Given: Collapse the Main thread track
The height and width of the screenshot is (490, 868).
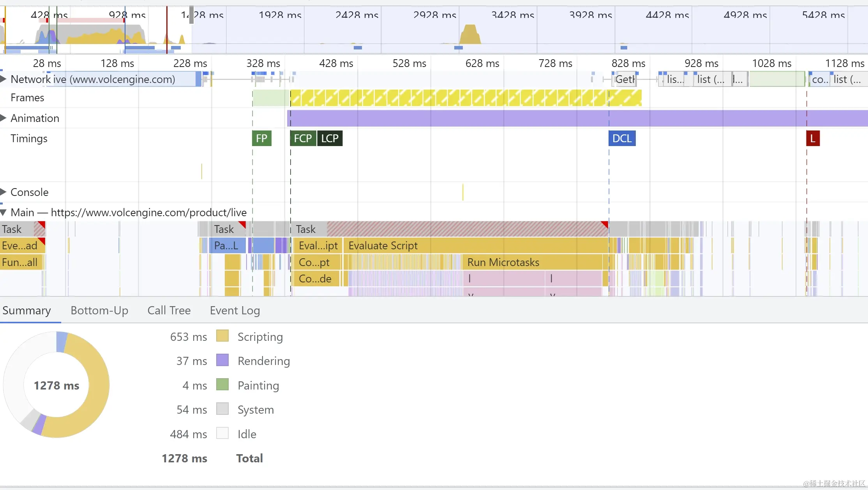Looking at the screenshot, I should (x=4, y=212).
